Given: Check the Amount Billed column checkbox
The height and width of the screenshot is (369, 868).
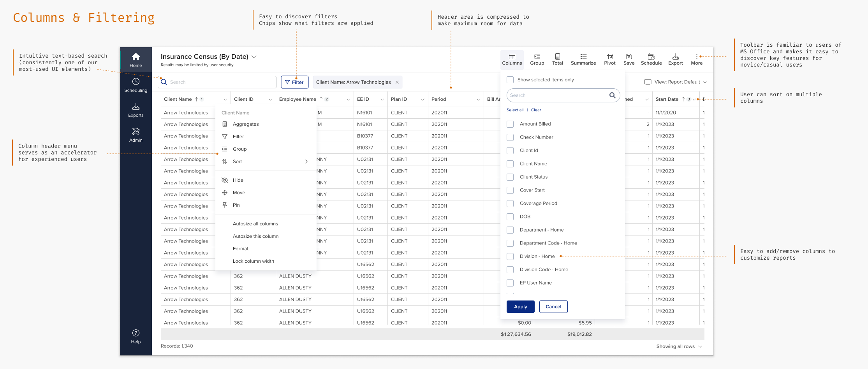Looking at the screenshot, I should point(510,124).
